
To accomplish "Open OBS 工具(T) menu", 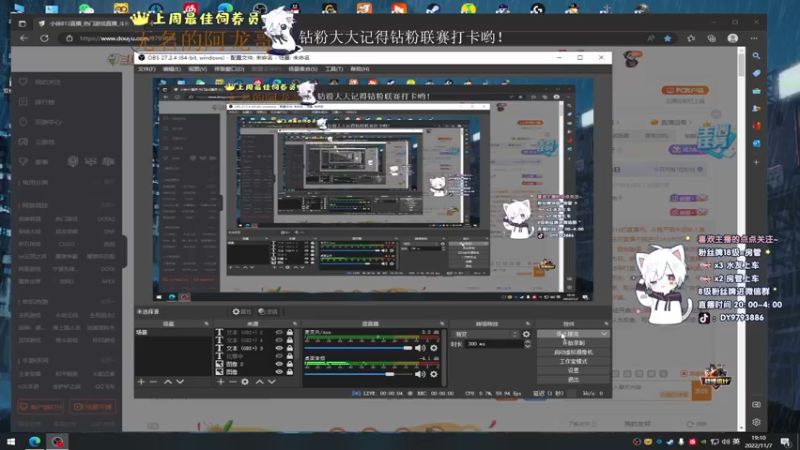I will (x=334, y=69).
